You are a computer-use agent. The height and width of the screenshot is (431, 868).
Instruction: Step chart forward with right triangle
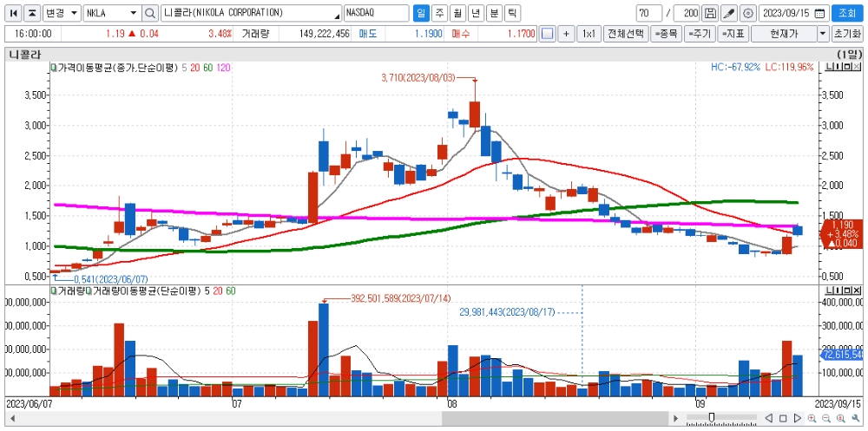pos(798,418)
